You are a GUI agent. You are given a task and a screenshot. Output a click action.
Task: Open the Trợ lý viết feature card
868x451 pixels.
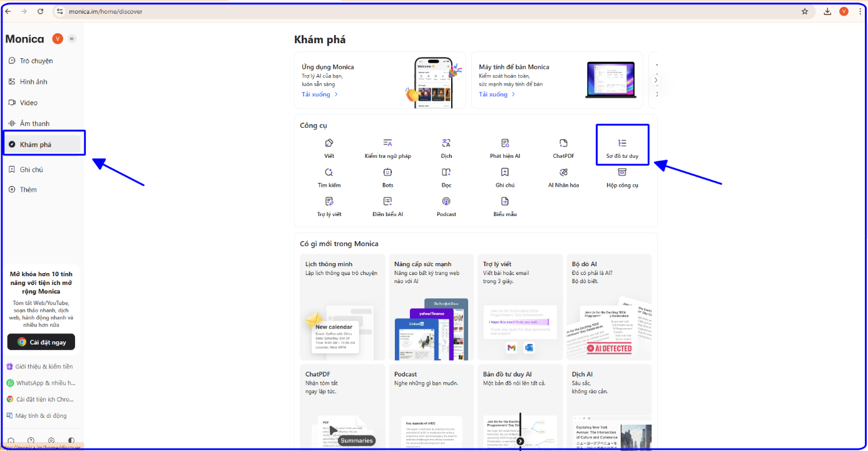[520, 307]
